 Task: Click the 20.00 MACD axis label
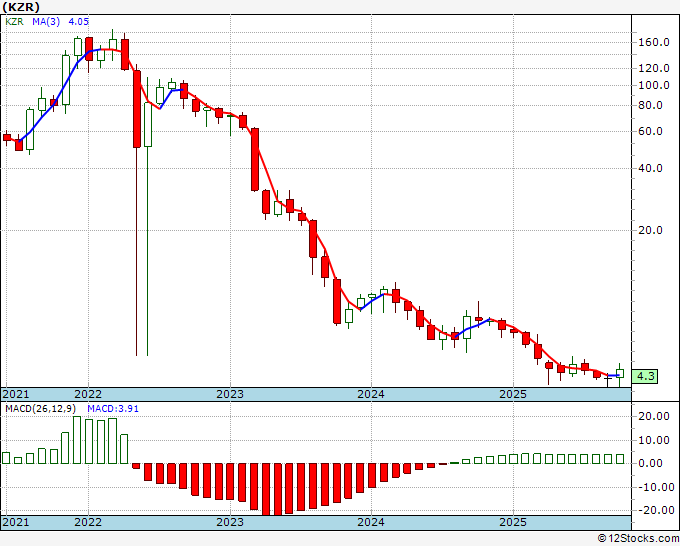[654, 416]
